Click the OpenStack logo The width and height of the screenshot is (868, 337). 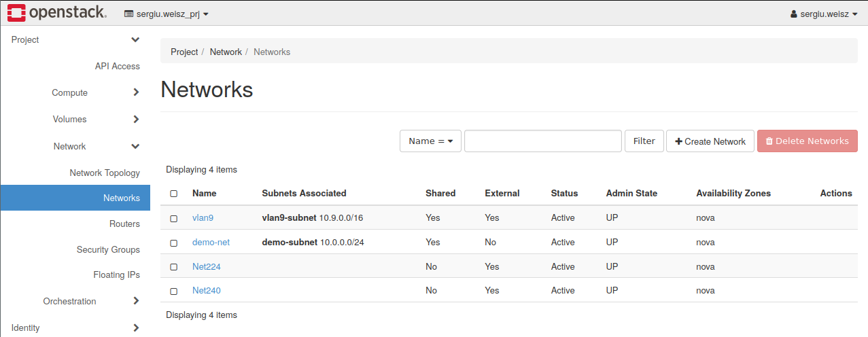(x=57, y=13)
